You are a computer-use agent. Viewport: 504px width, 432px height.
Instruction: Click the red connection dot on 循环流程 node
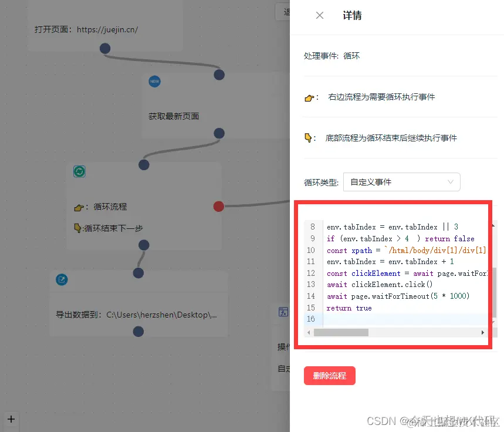coord(218,207)
